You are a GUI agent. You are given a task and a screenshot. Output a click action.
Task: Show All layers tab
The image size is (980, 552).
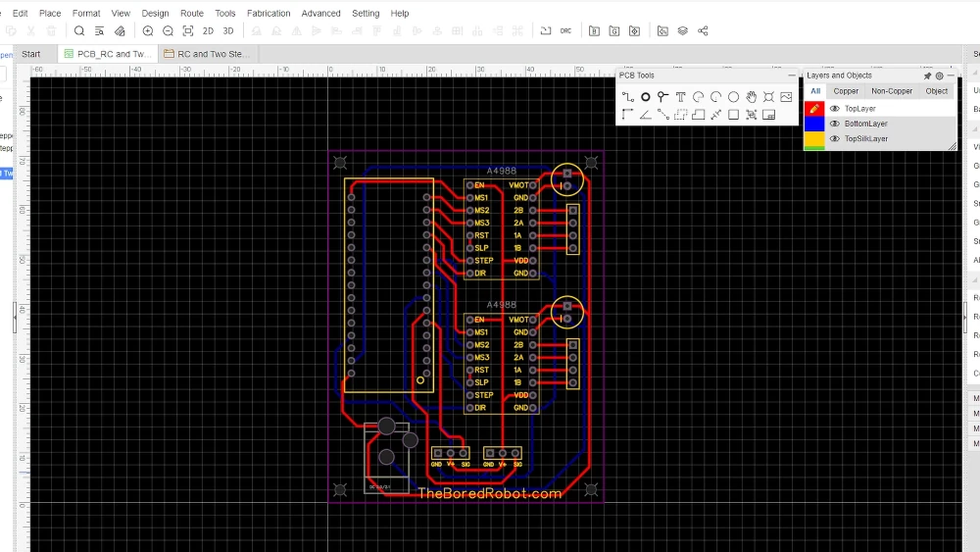point(815,91)
